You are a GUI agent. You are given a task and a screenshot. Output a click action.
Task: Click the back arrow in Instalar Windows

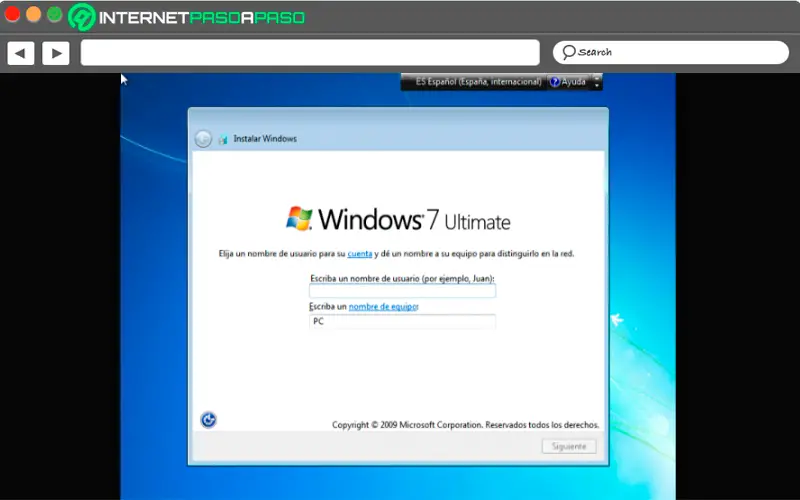[x=203, y=139]
